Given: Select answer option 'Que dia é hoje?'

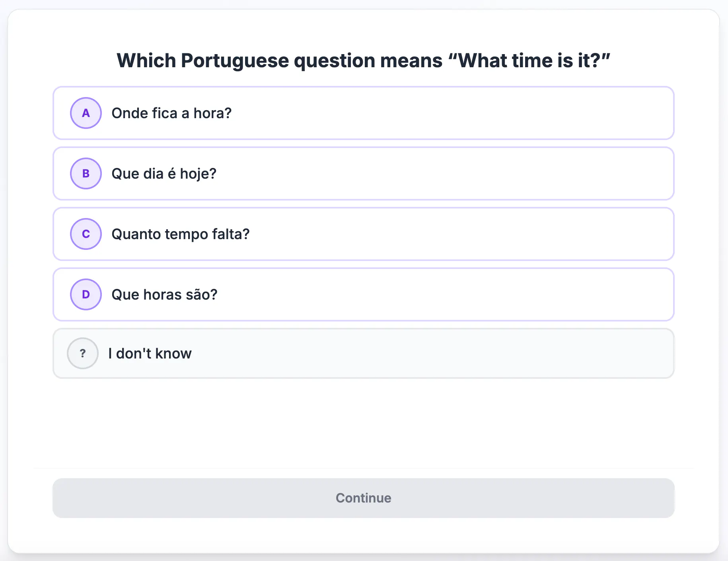Looking at the screenshot, I should click(364, 173).
